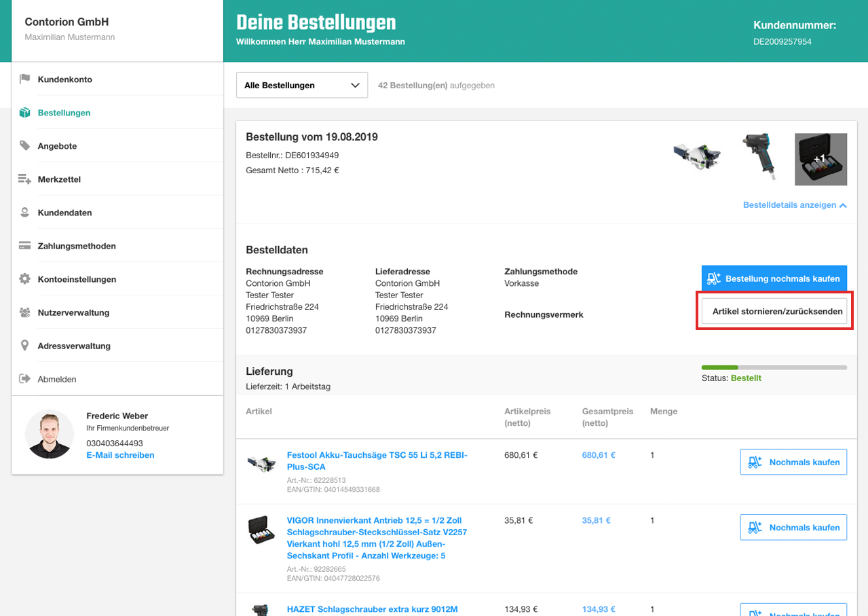The image size is (868, 616).
Task: Collapse details via Bestelldetails anzeigen
Action: 795,205
